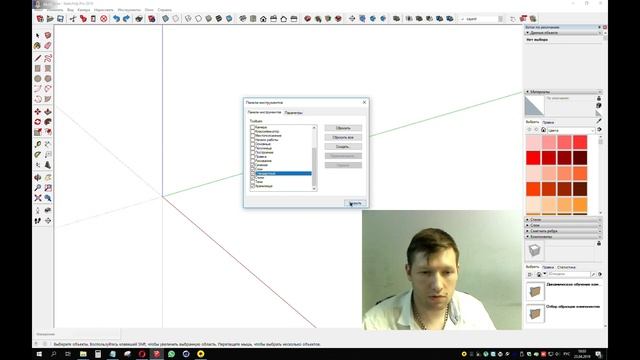Toggle the Местоположение toolbar checkbox
Viewport: 640px width, 360px height.
coord(252,136)
